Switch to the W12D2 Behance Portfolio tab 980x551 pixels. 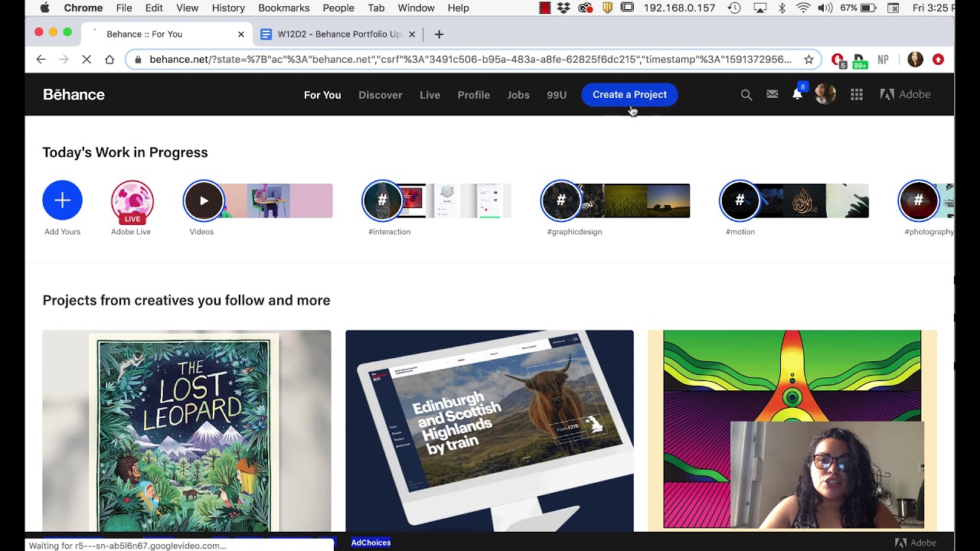click(x=338, y=34)
